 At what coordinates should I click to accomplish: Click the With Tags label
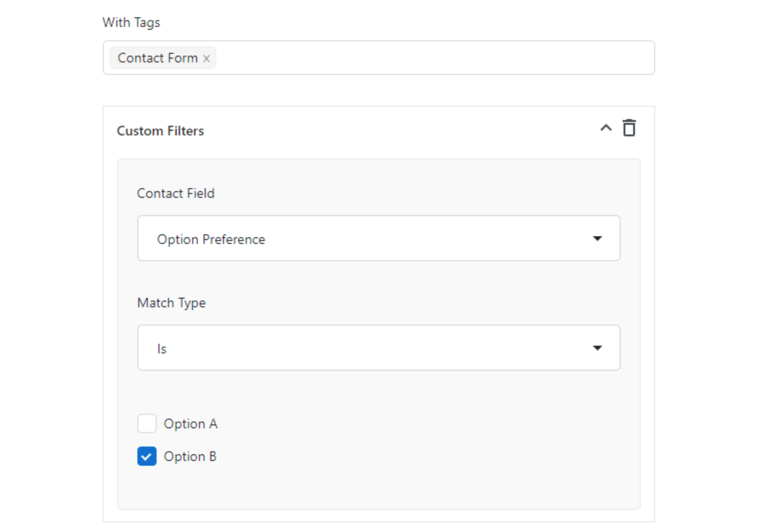pyautogui.click(x=131, y=23)
